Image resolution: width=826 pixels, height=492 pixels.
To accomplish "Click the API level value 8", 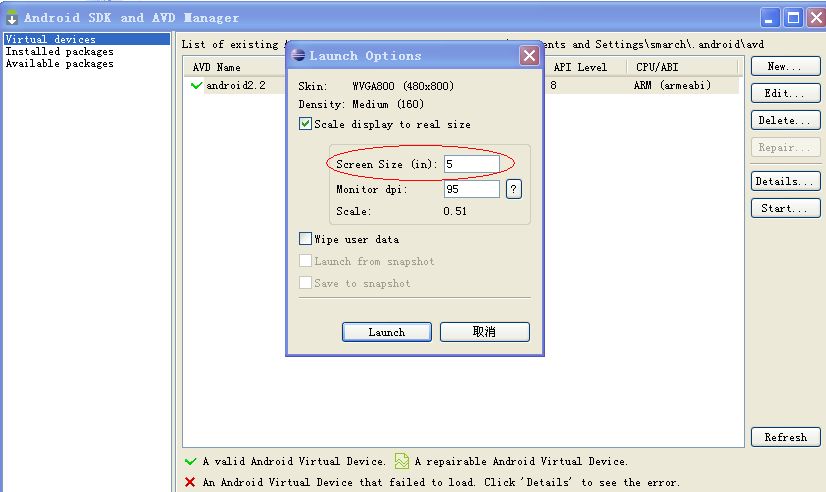I will [x=554, y=85].
